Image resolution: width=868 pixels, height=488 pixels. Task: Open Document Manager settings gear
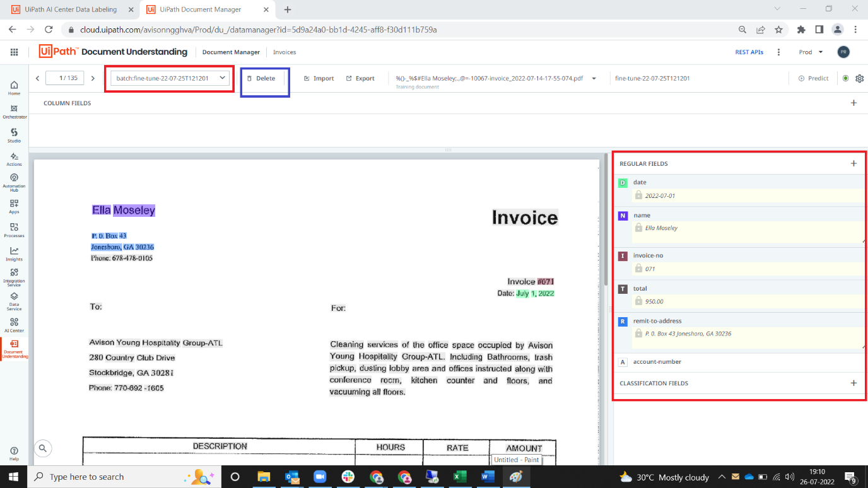(x=859, y=78)
